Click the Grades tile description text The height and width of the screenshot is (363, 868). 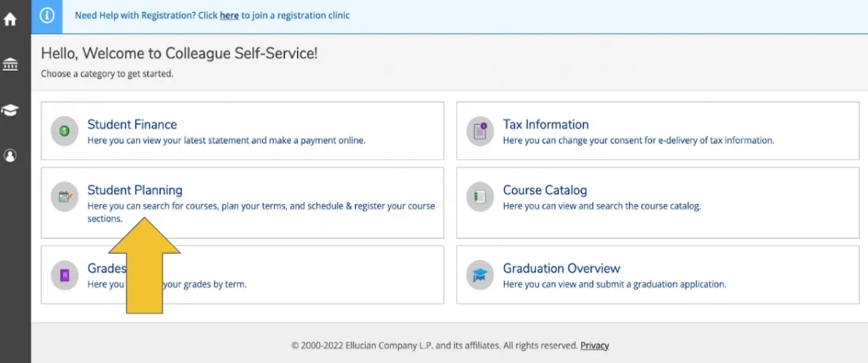click(207, 284)
